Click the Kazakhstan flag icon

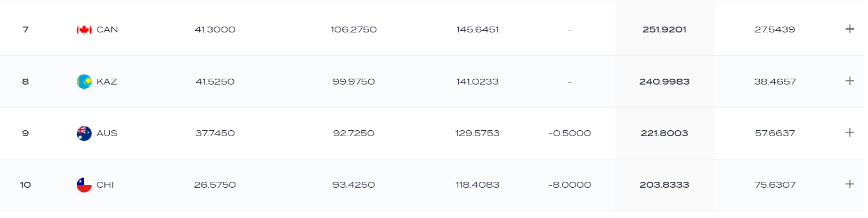pyautogui.click(x=84, y=82)
